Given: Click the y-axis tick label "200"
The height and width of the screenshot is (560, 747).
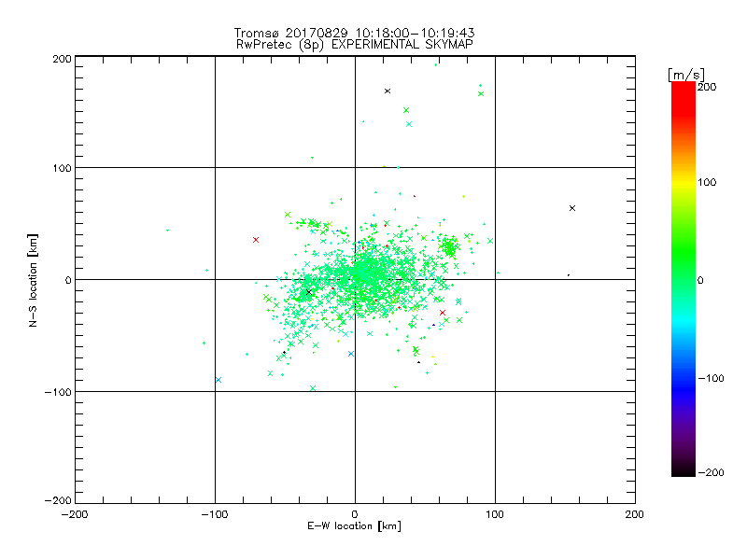Looking at the screenshot, I should click(x=62, y=59).
